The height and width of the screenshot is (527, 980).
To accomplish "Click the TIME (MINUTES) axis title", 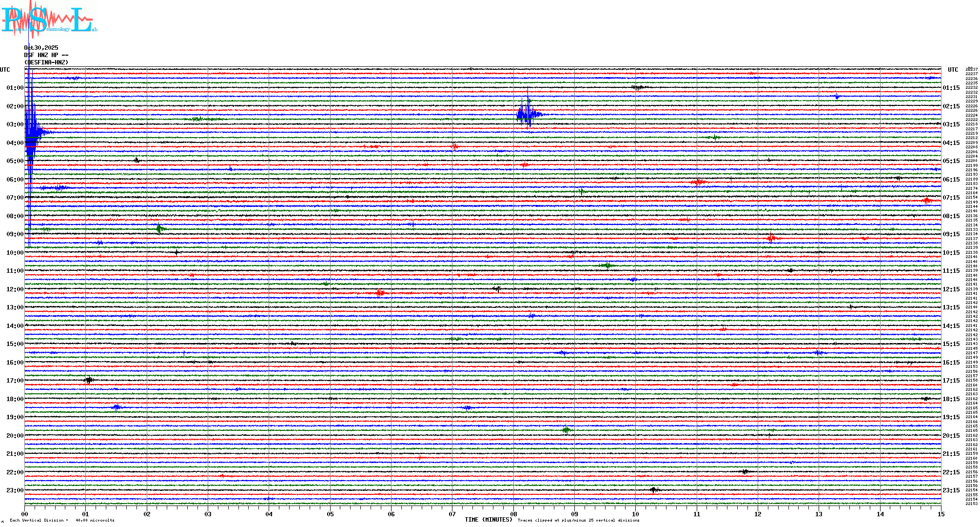I will coord(488,520).
